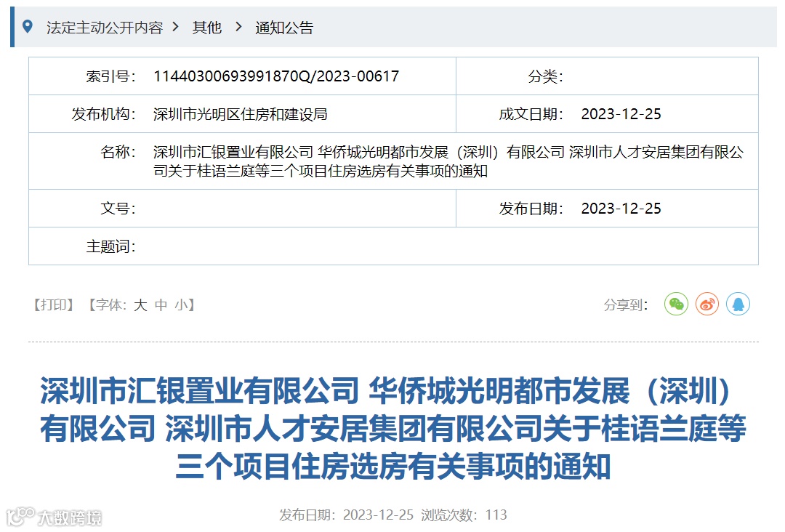Open the 通知公告 breadcrumb link
Image resolution: width=785 pixels, height=532 pixels.
(x=284, y=27)
